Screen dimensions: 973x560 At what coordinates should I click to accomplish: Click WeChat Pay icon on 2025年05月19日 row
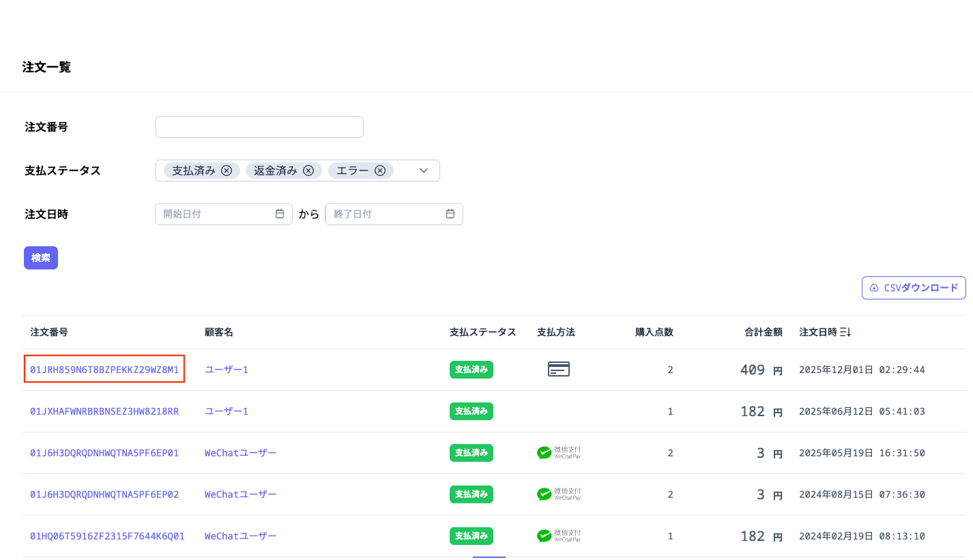(x=559, y=453)
